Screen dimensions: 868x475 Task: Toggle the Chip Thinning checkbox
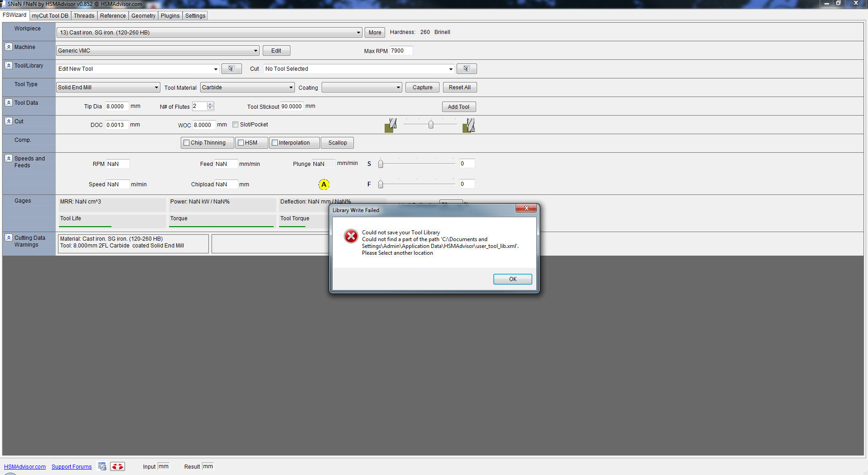(x=186, y=143)
